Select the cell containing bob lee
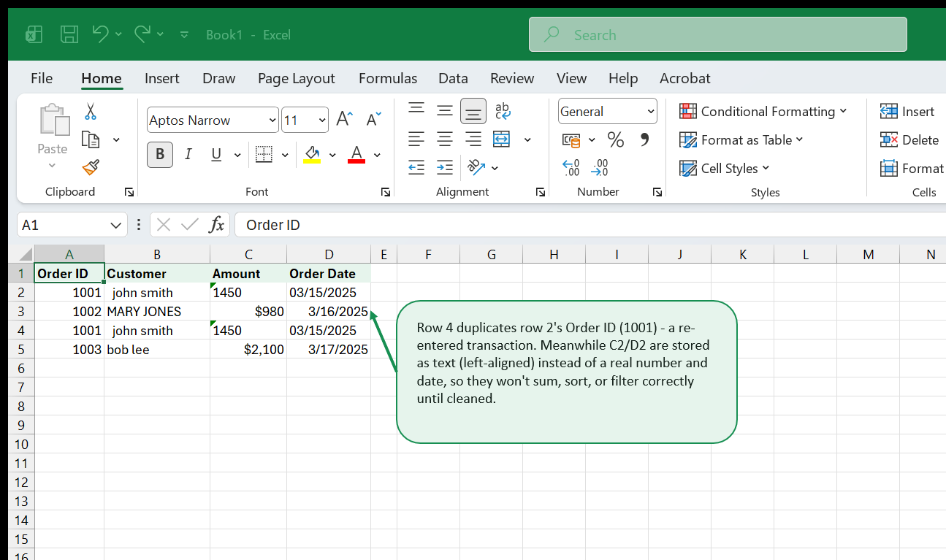Image resolution: width=946 pixels, height=560 pixels. pos(157,350)
